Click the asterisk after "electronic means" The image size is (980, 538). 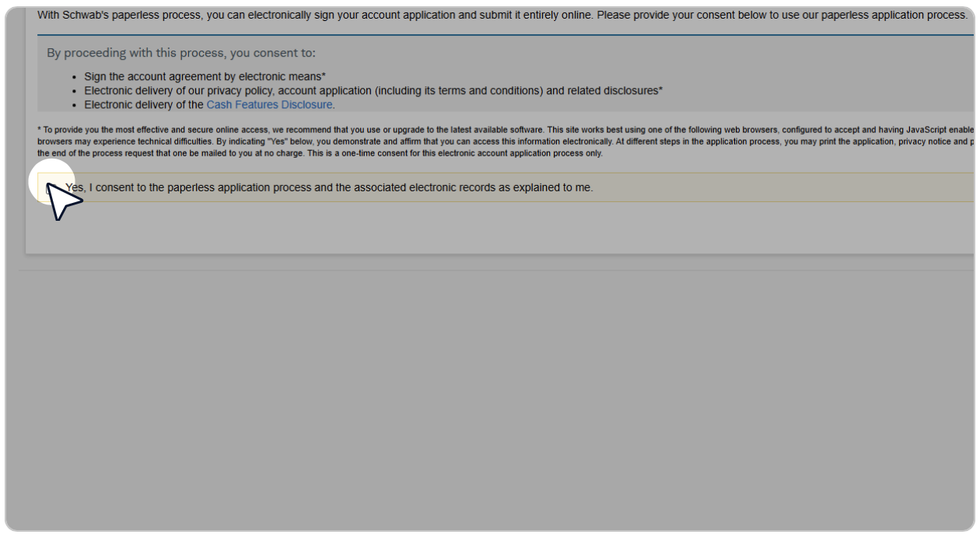pyautogui.click(x=324, y=77)
